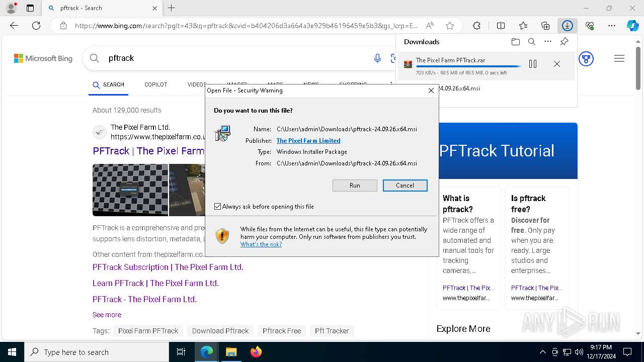Screen dimensions: 644x362
Task: Open Copilot sidebar icon
Action: [632, 26]
